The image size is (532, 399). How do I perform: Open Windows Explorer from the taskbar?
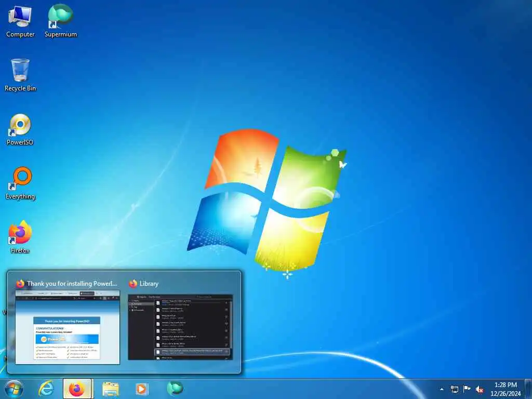(110, 389)
